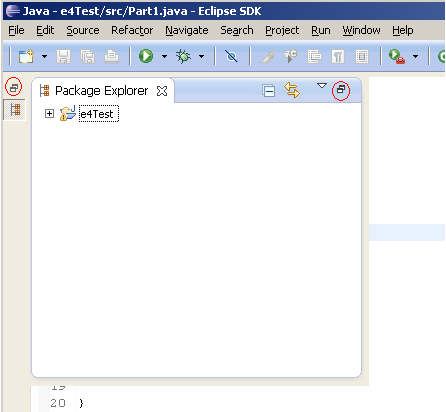Click the Package Explorer fast view icon

(15, 109)
